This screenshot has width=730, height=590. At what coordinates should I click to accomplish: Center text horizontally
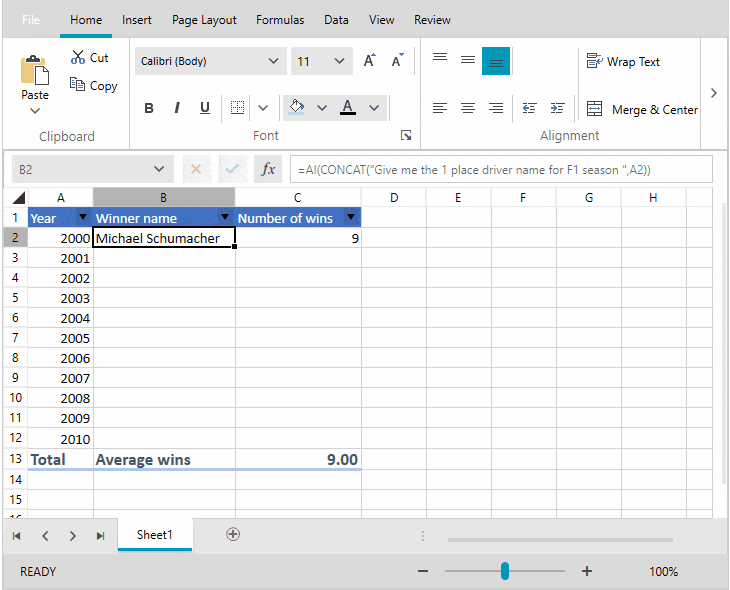pos(468,109)
